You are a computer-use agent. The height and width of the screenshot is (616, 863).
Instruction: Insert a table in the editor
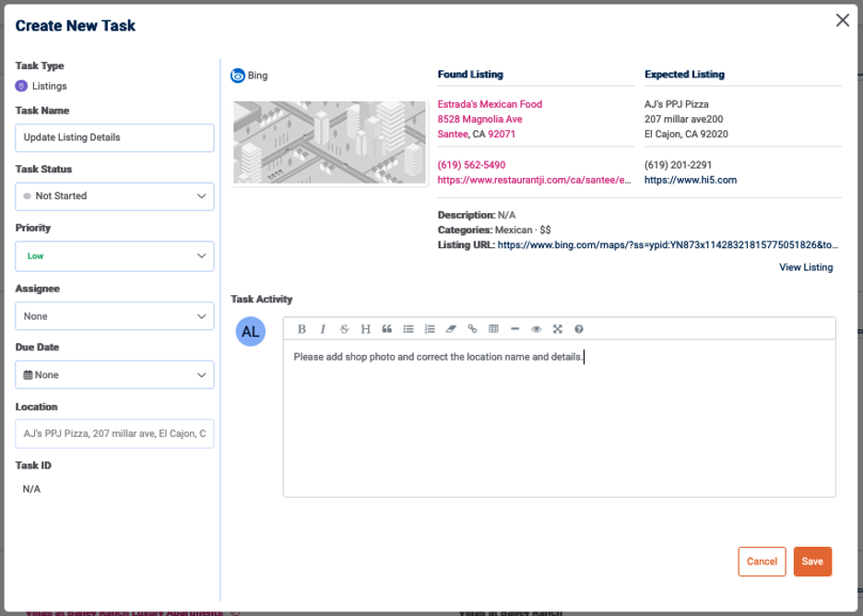pyautogui.click(x=493, y=329)
